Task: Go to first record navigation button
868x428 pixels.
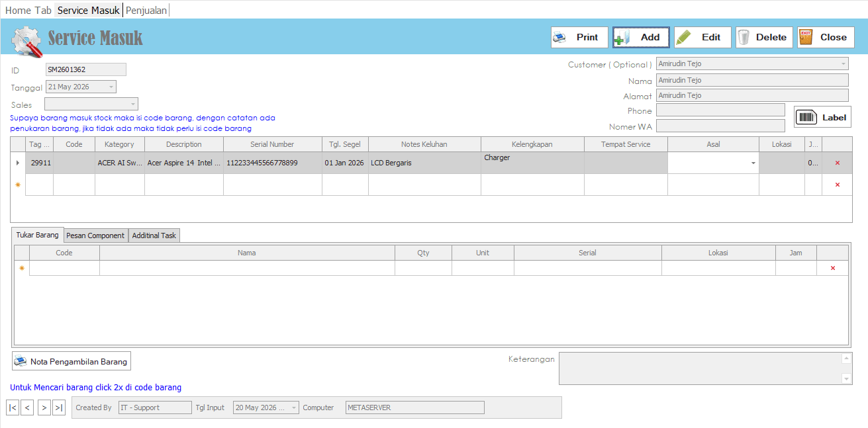Action: (13, 407)
